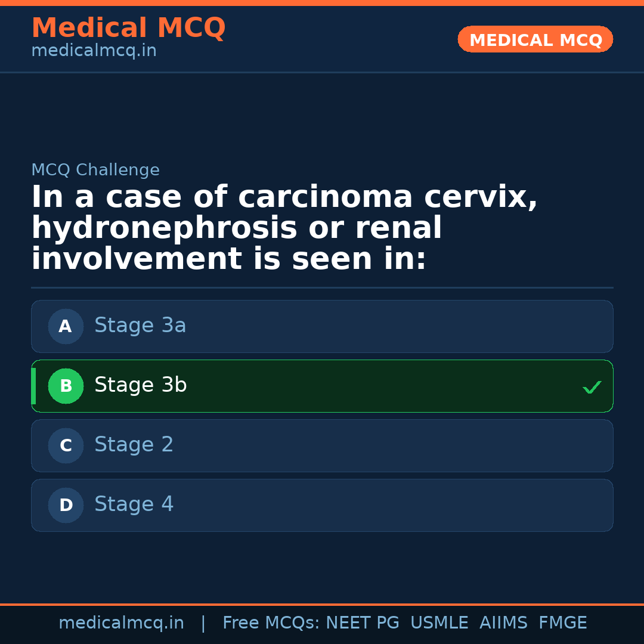Select the Stage 3a answer option
This screenshot has width=644, height=644.
click(322, 326)
